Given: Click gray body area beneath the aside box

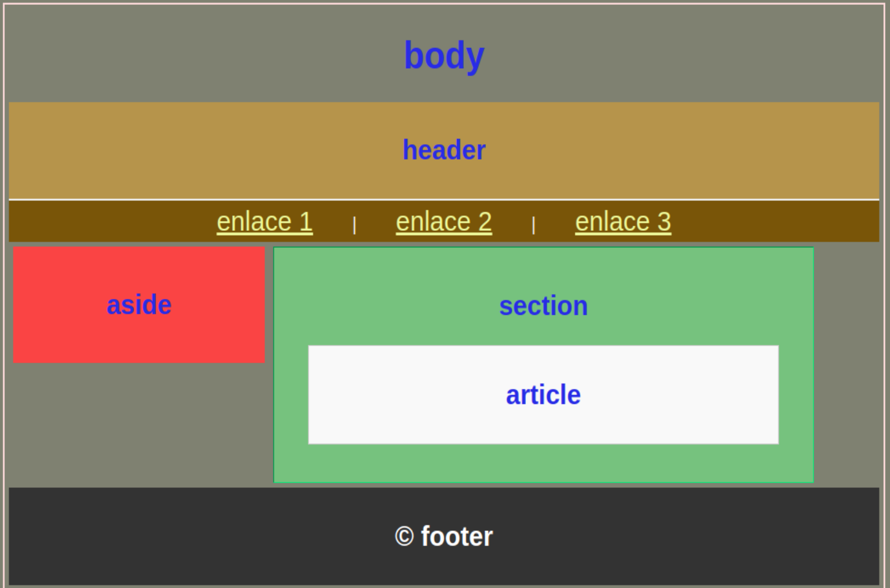Looking at the screenshot, I should pyautogui.click(x=139, y=424).
